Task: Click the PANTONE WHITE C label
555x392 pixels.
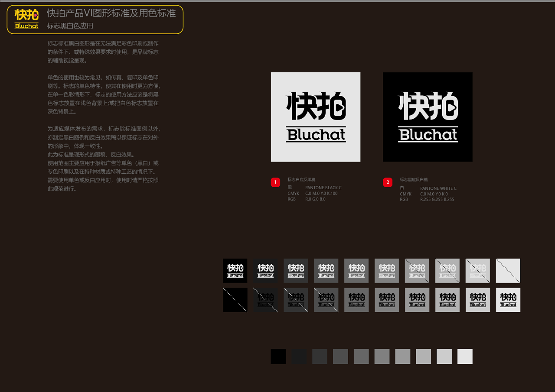Action: (438, 188)
